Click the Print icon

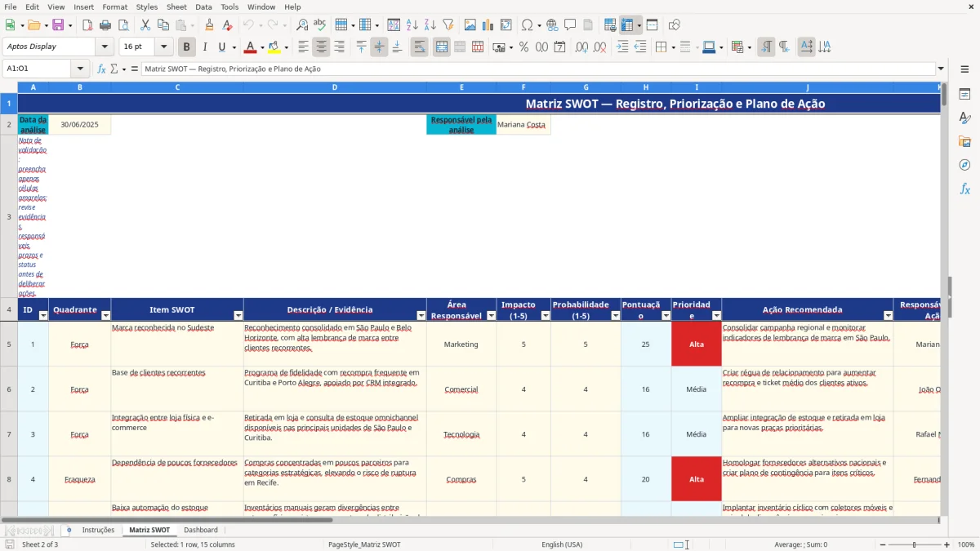[105, 25]
